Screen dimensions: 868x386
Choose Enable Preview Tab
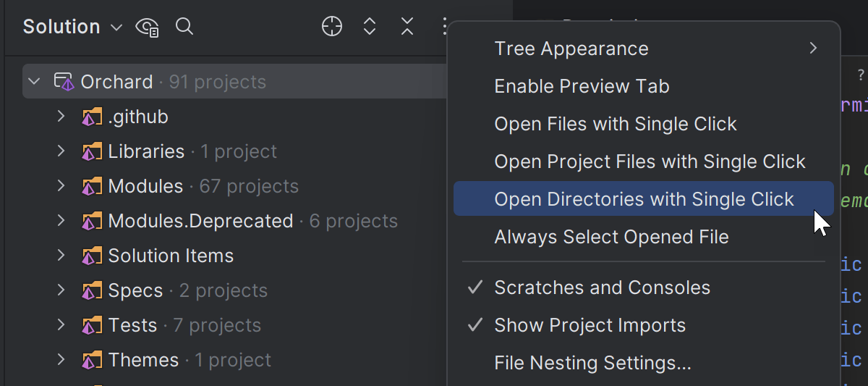tap(582, 86)
